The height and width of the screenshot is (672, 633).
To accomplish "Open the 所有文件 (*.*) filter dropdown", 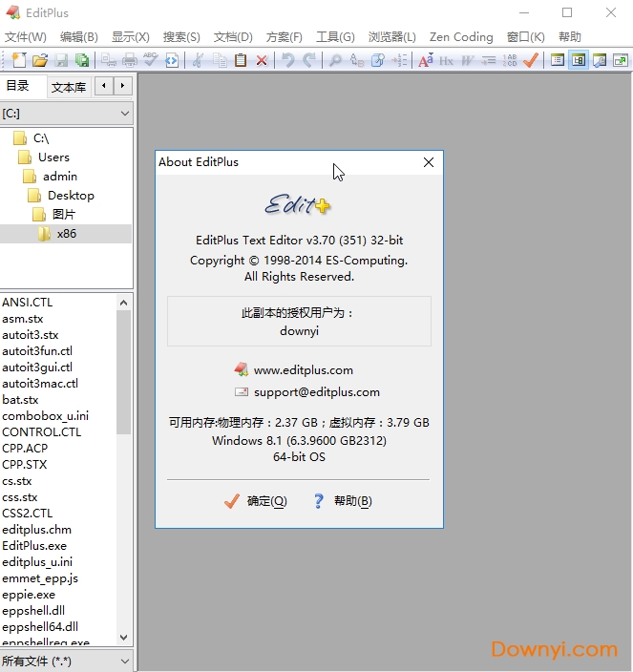I will click(66, 661).
